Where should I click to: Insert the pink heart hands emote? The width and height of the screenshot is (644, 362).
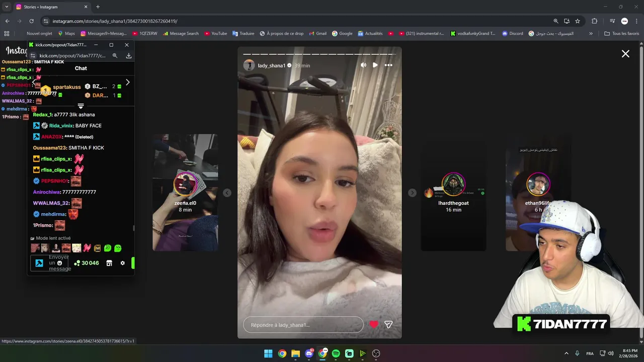coord(87,248)
